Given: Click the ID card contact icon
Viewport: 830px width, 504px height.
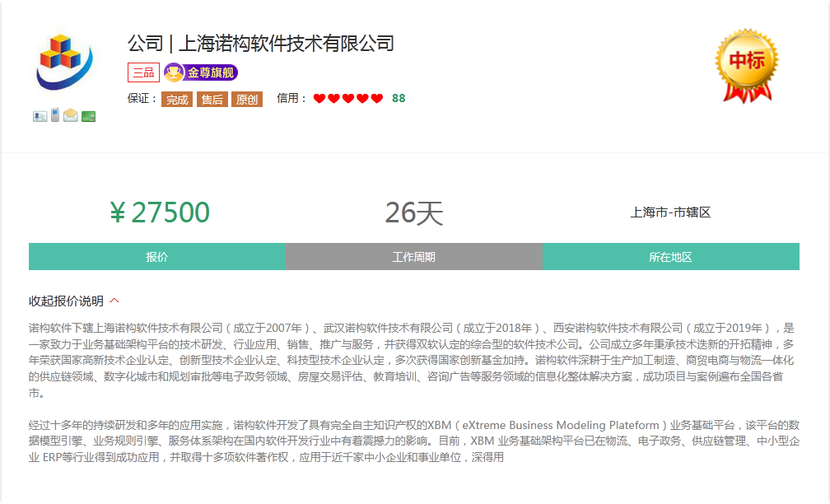Looking at the screenshot, I should pyautogui.click(x=40, y=114).
